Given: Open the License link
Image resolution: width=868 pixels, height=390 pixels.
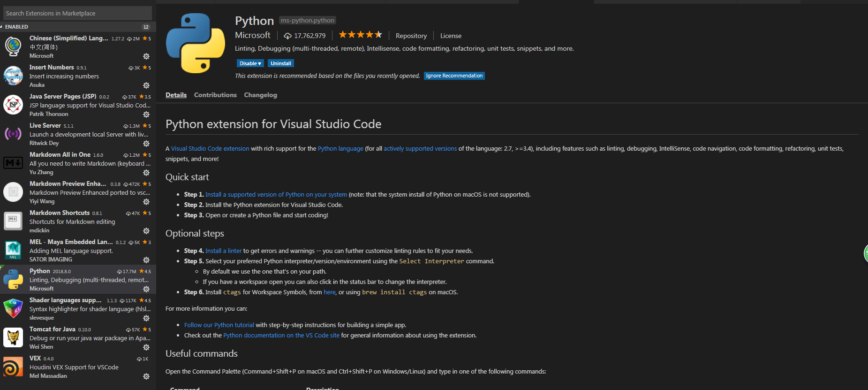Looking at the screenshot, I should [x=451, y=36].
